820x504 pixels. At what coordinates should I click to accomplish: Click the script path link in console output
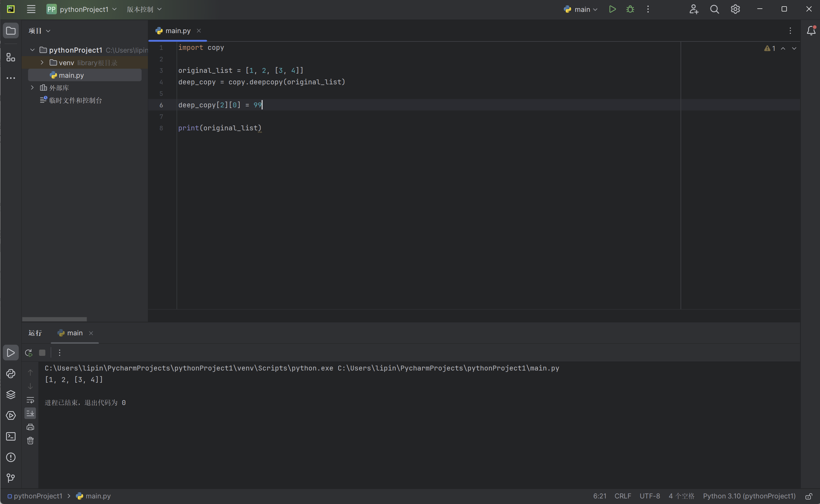pos(448,368)
